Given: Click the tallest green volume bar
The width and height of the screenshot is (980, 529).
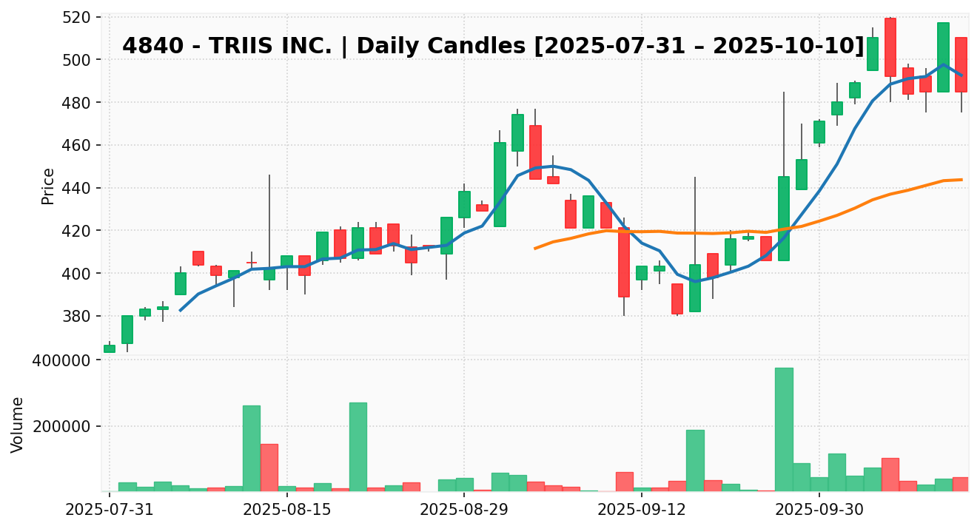Looking at the screenshot, I should tap(784, 429).
